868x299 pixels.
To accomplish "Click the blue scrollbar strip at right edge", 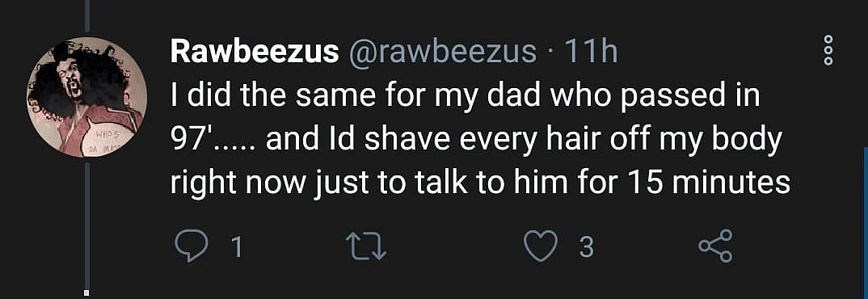I will click(x=866, y=222).
